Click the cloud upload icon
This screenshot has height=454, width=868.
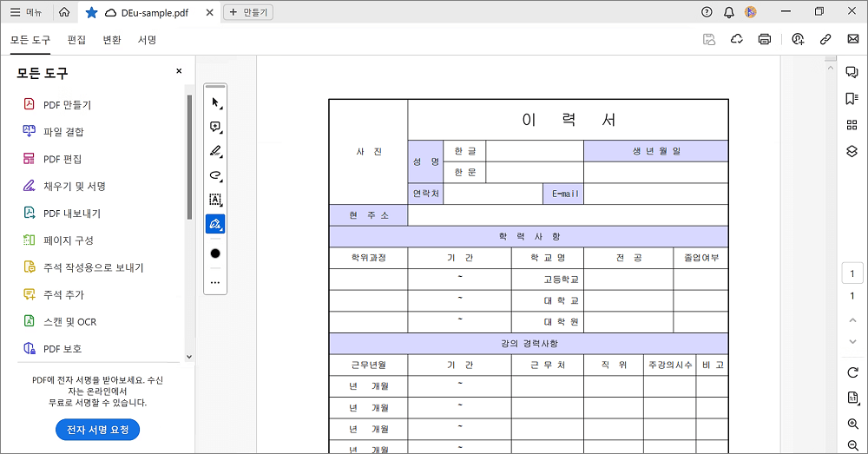[737, 39]
